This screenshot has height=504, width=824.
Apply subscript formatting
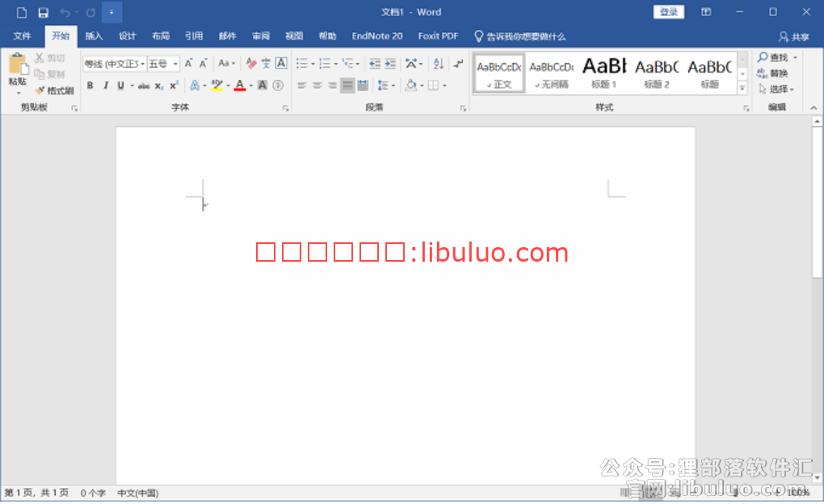coord(158,86)
